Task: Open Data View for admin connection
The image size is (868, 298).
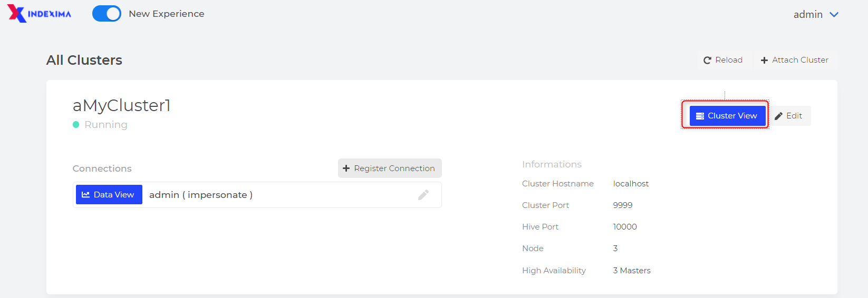Action: 109,195
